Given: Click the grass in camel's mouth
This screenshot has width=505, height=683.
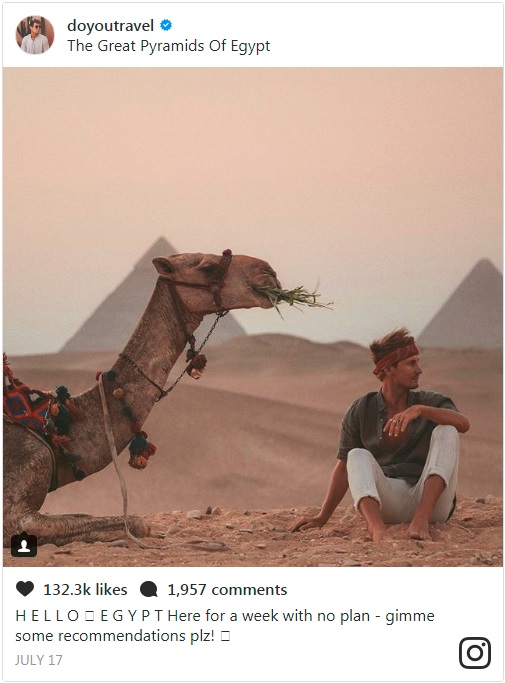Looking at the screenshot, I should 294,298.
